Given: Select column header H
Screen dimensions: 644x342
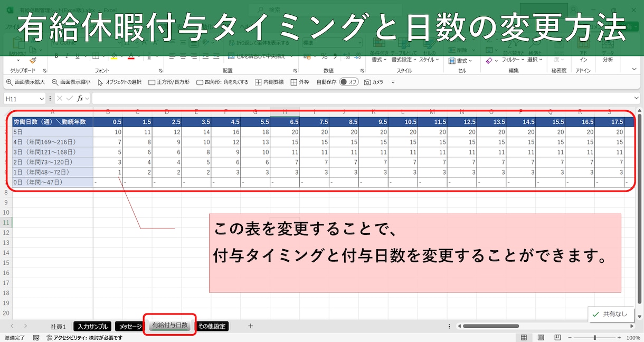Looking at the screenshot, I should click(285, 112).
